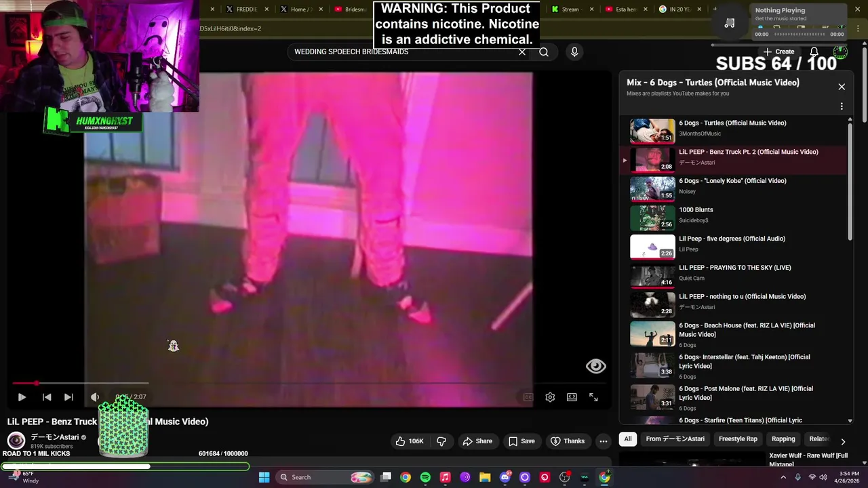Go to previous video in playlist
Screen dimensions: 868x488
(x=47, y=397)
